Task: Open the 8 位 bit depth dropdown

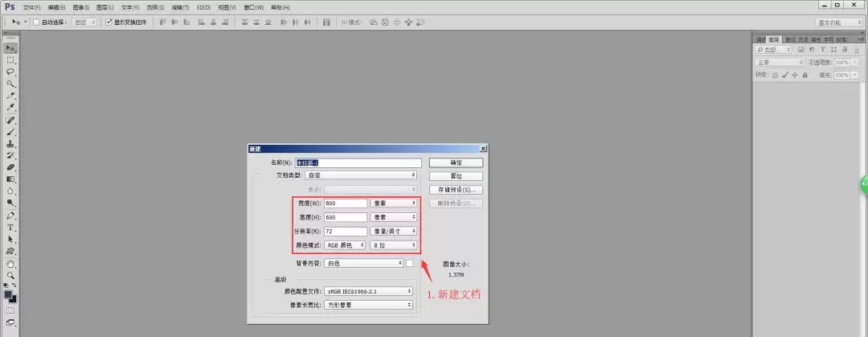Action: click(394, 245)
